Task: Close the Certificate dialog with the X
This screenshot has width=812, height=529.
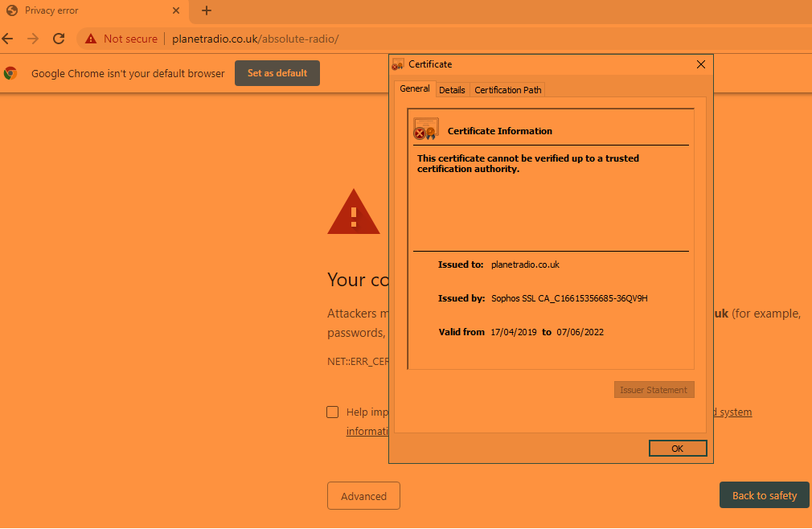Action: pos(701,64)
